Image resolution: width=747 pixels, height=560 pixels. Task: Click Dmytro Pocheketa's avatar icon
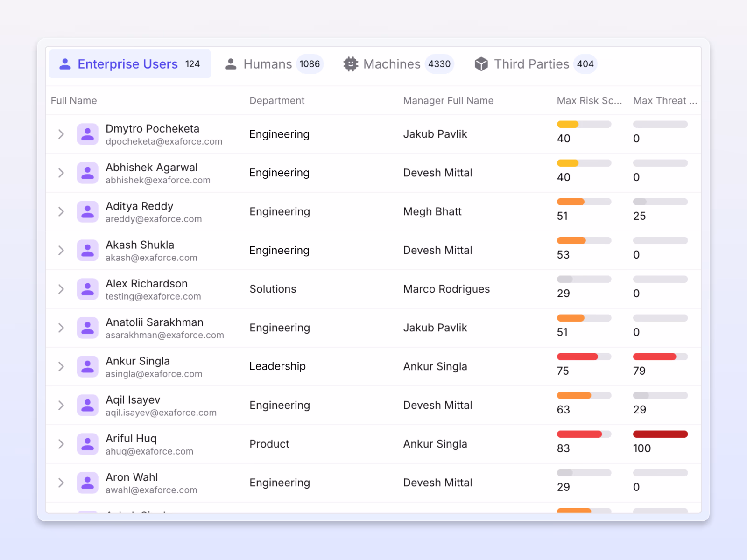click(87, 134)
